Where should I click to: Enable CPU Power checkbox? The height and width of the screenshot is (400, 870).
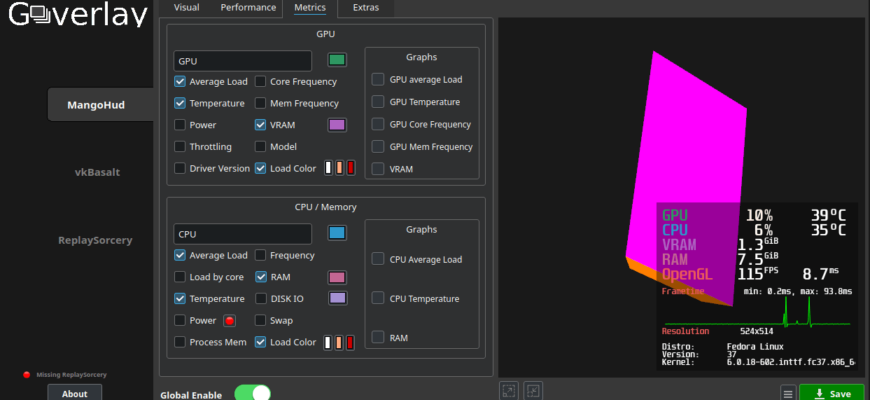tap(180, 320)
